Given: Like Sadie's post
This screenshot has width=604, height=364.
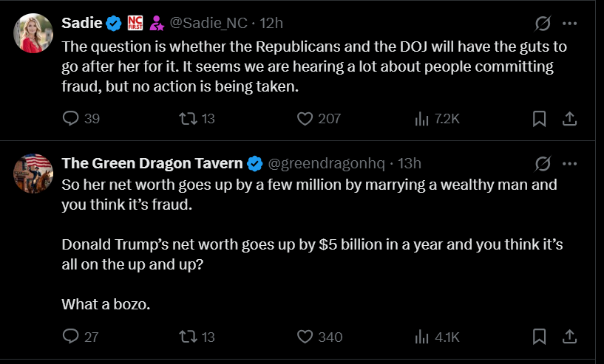Looking at the screenshot, I should click(x=305, y=118).
